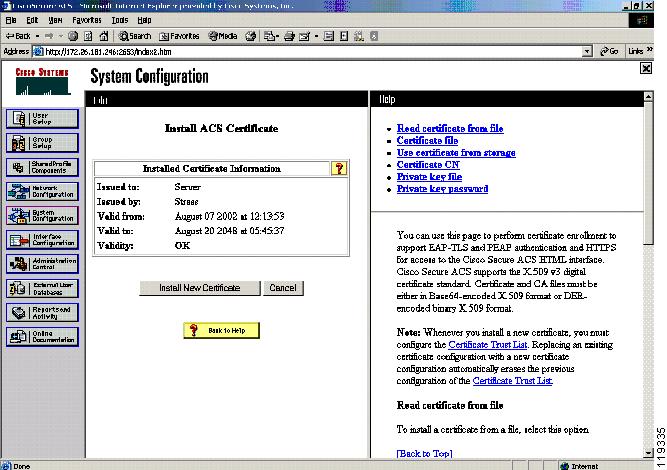Open the File menu
The height and width of the screenshot is (470, 667).
[11, 20]
